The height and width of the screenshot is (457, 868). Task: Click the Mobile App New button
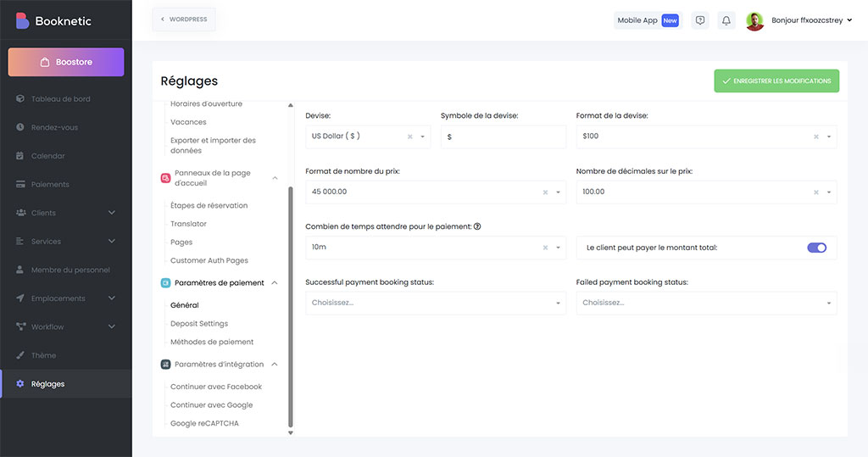coord(648,20)
